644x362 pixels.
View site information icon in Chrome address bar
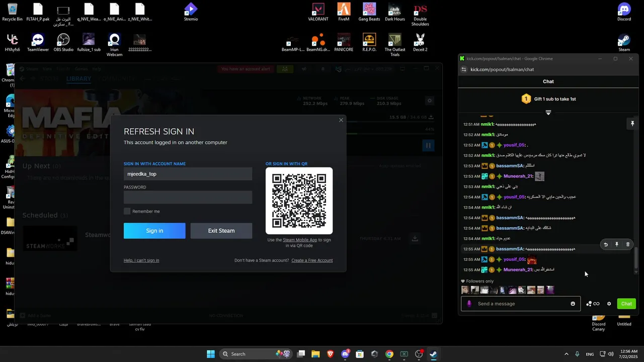tap(464, 69)
